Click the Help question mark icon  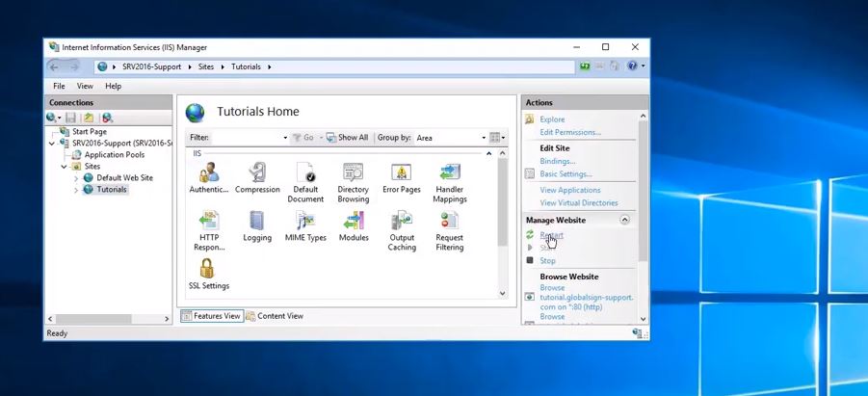click(x=632, y=66)
